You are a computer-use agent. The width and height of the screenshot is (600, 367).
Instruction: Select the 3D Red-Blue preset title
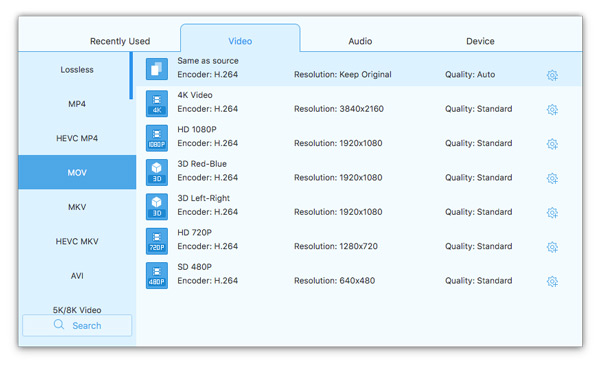pos(202,164)
